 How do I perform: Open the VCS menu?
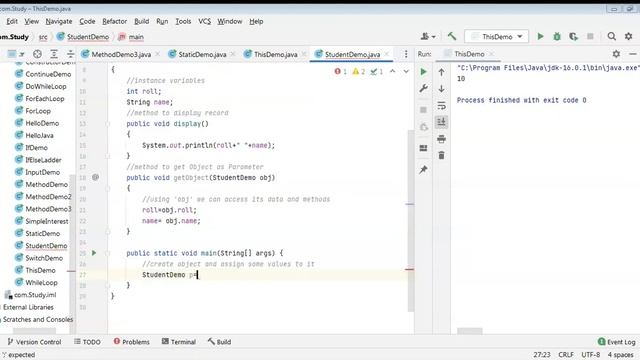pyautogui.click(x=204, y=21)
